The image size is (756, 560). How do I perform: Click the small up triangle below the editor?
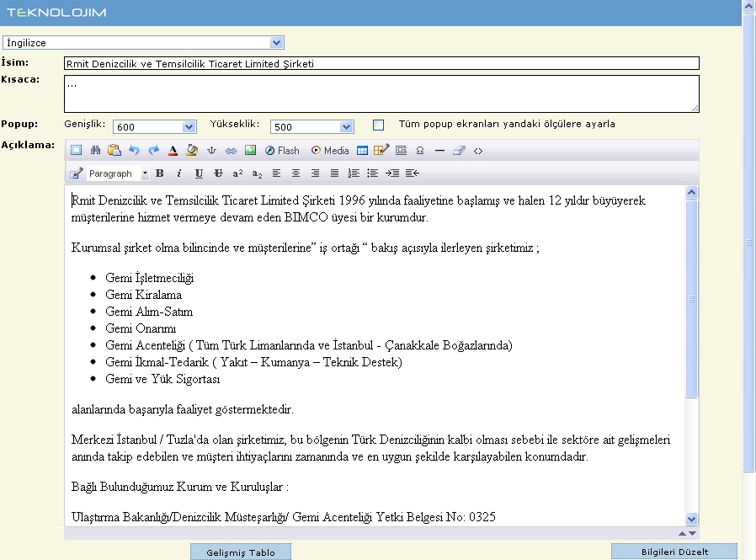click(x=682, y=533)
